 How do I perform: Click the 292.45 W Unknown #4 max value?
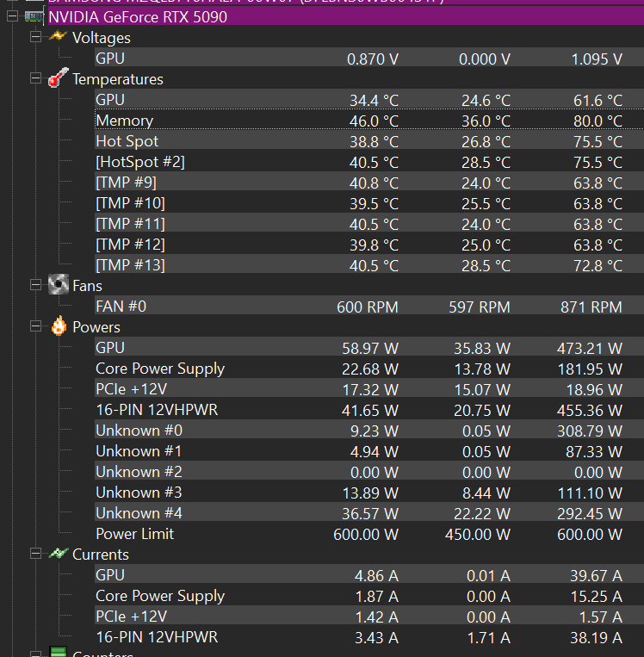(590, 514)
